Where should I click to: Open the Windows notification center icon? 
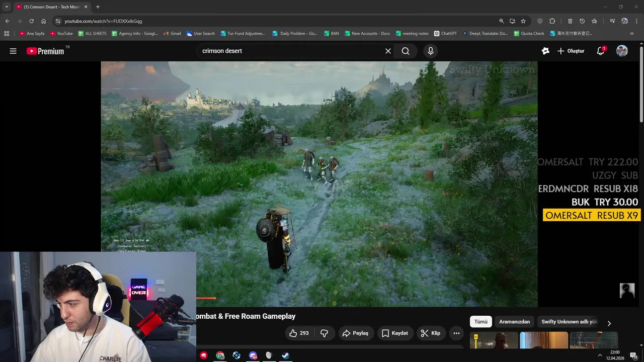[x=633, y=355]
